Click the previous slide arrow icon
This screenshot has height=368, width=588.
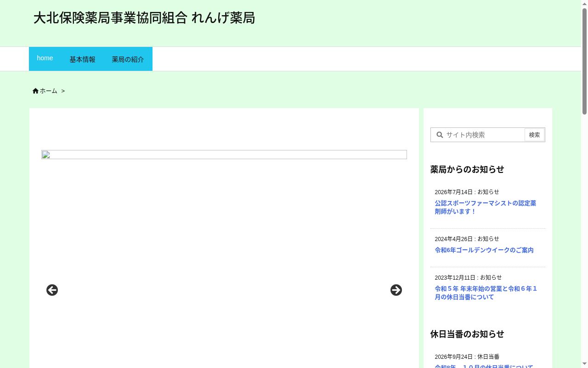[52, 290]
